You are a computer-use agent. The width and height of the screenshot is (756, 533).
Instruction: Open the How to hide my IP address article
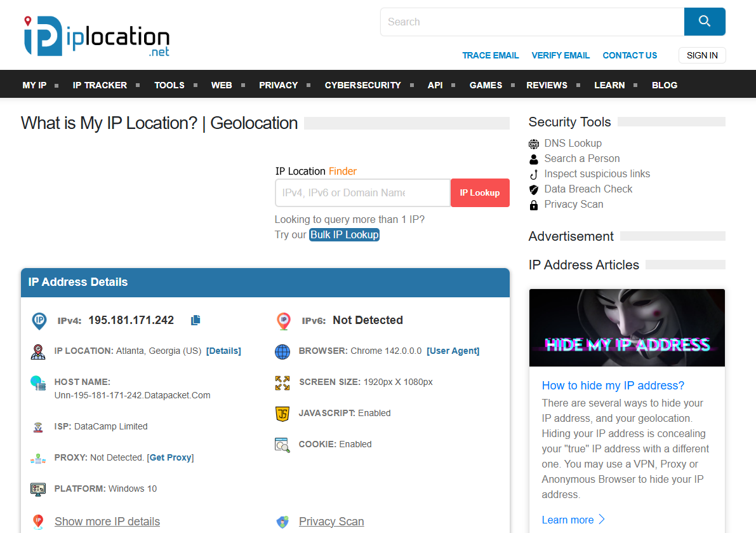[613, 386]
